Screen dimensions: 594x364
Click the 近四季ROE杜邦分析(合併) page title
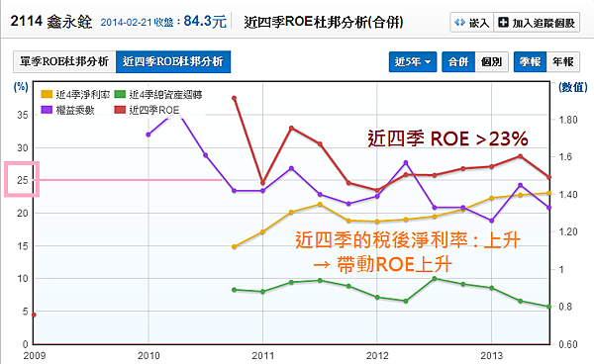point(324,22)
